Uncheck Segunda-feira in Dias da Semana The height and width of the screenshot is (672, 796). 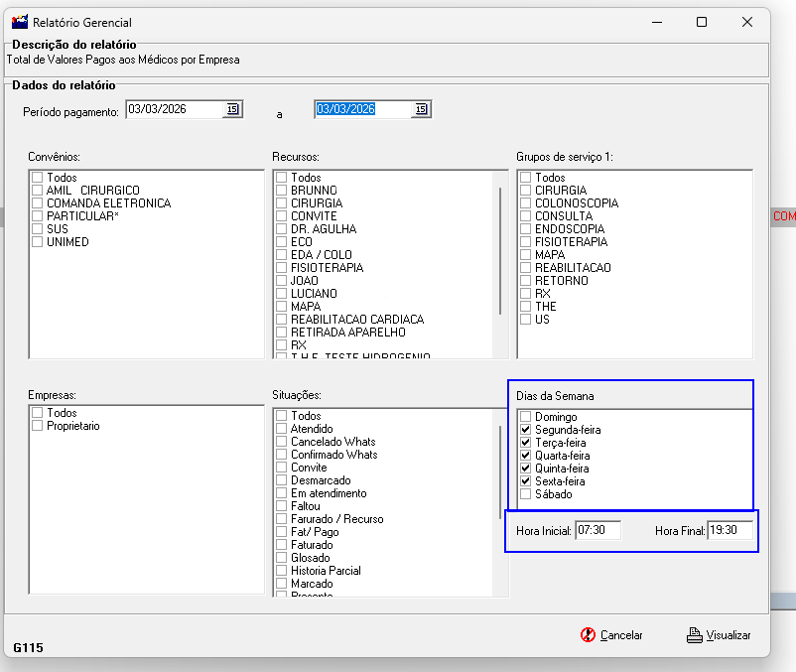[526, 430]
